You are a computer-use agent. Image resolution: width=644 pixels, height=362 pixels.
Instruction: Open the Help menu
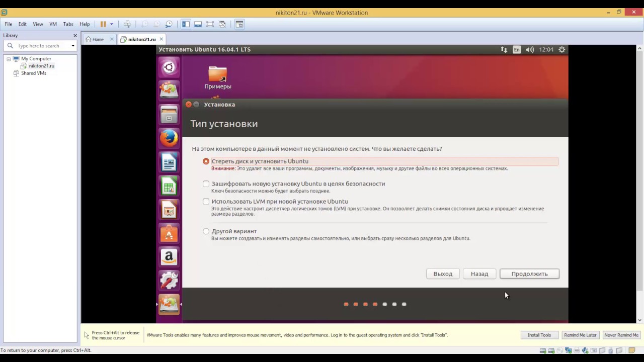[x=85, y=24]
